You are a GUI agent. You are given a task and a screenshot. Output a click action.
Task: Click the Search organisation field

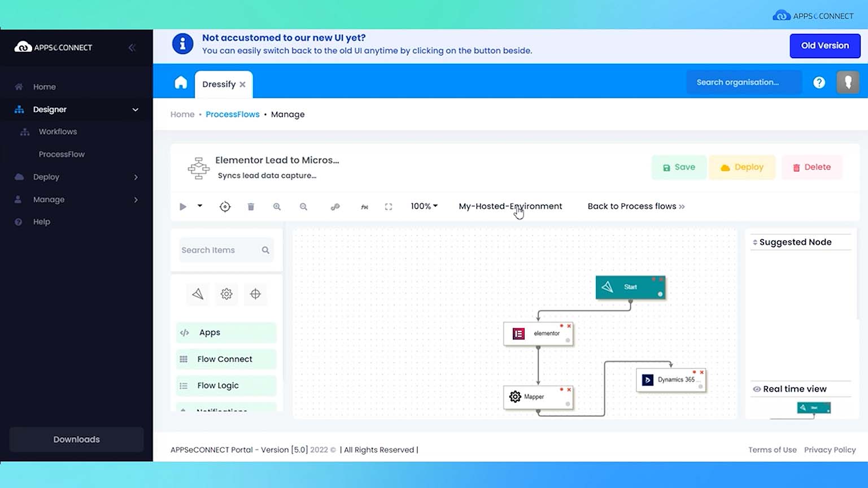pyautogui.click(x=744, y=82)
